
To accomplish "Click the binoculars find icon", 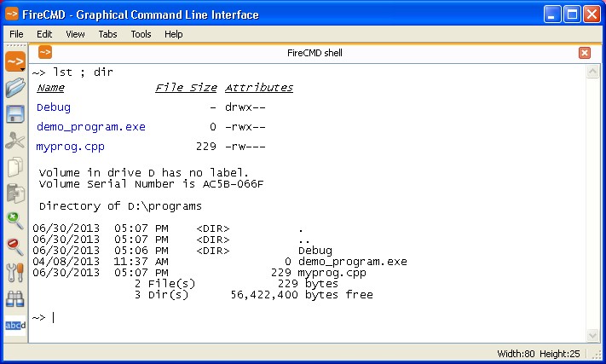I will tap(15, 299).
